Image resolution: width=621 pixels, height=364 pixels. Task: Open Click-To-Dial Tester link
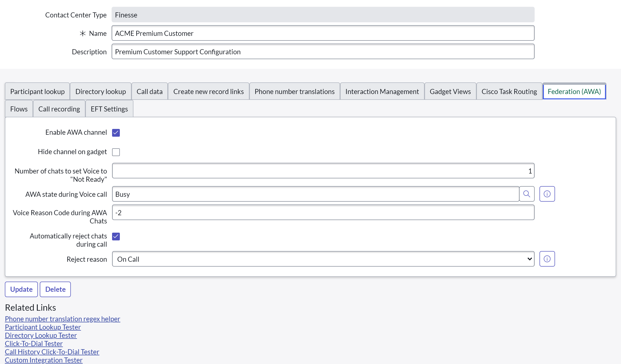tap(34, 344)
